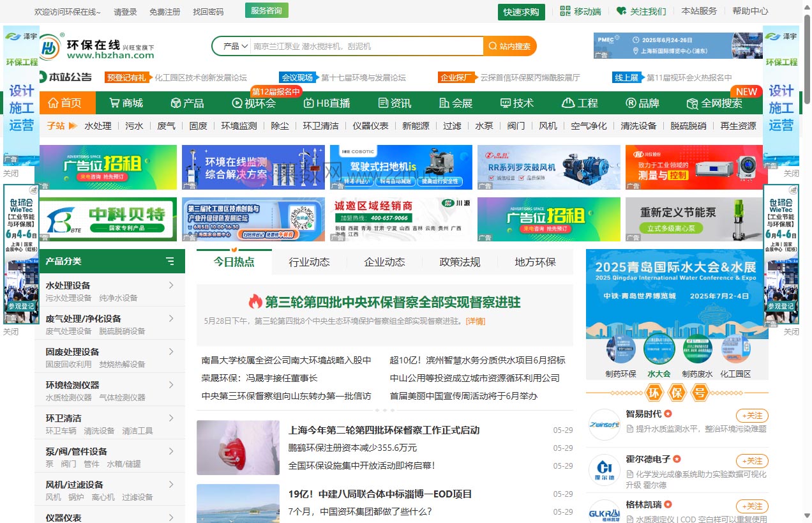
Task: Open HB直播 live broadcast section
Action: pos(307,103)
